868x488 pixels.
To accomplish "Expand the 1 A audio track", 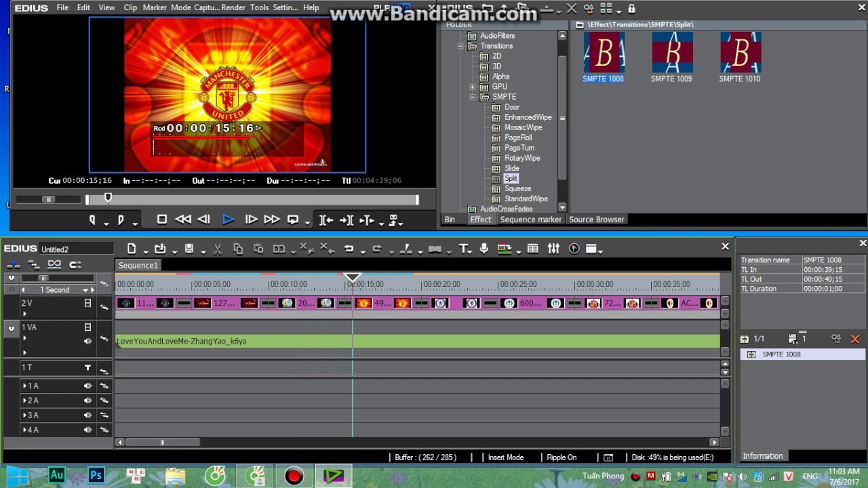I will click(x=25, y=386).
